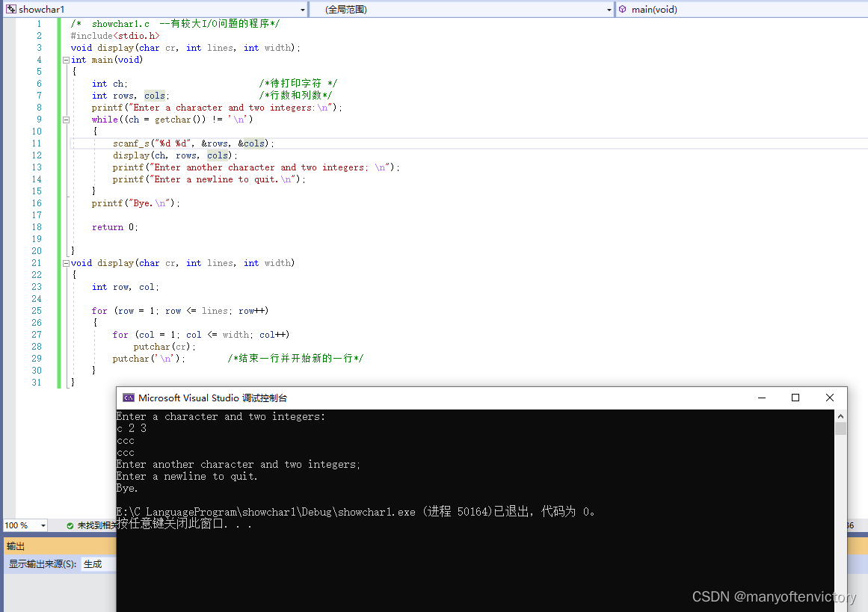
Task: Click the scanf_s call on line 11
Action: [193, 143]
